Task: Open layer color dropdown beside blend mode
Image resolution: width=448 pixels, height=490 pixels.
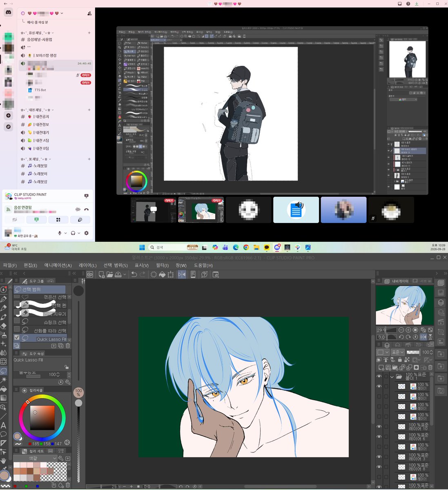Action: (383, 352)
